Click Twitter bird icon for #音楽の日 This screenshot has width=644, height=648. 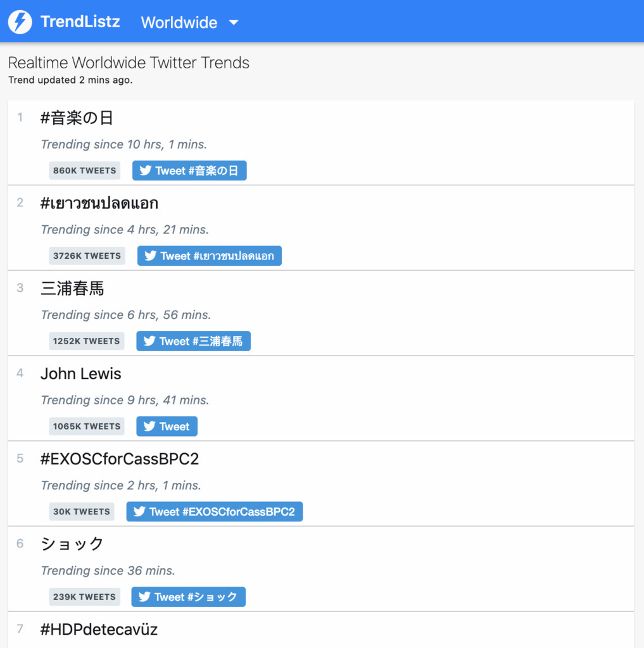tap(146, 171)
